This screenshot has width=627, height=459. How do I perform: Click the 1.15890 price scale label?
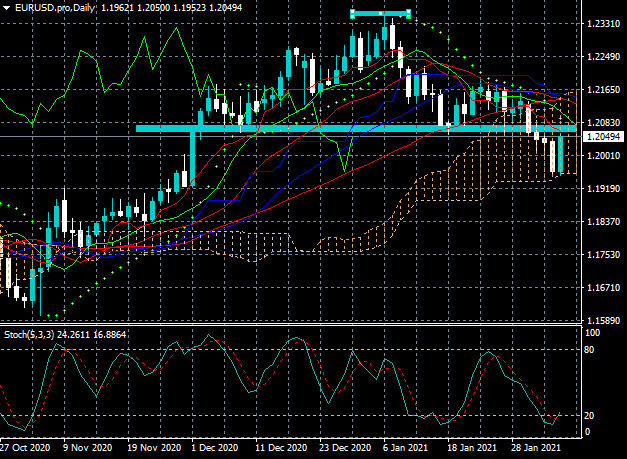(603, 321)
